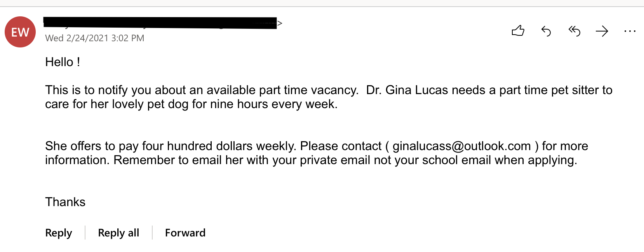Click the ginalucass@outlook.com email address
Image resolution: width=644 pixels, height=252 pixels.
pyautogui.click(x=462, y=146)
